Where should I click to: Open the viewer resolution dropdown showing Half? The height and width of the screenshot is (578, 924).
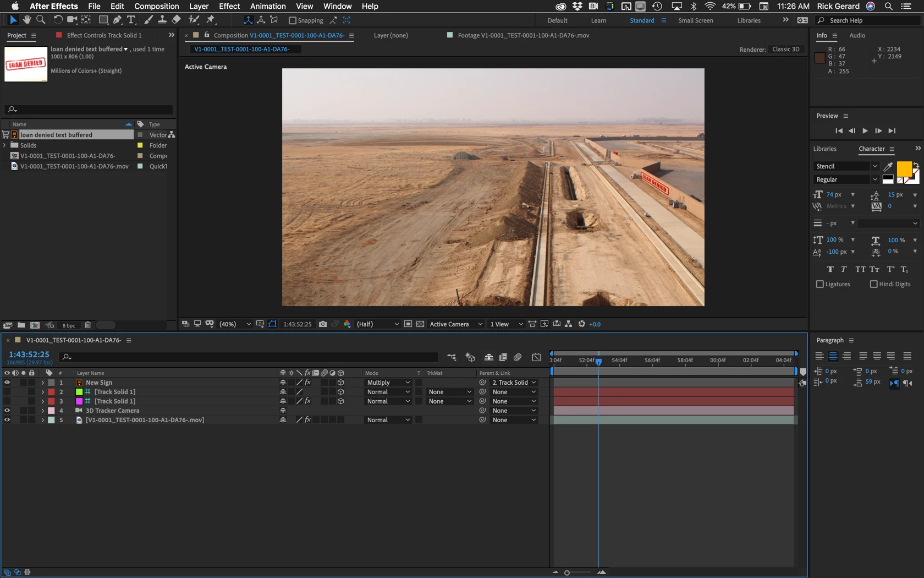click(377, 324)
